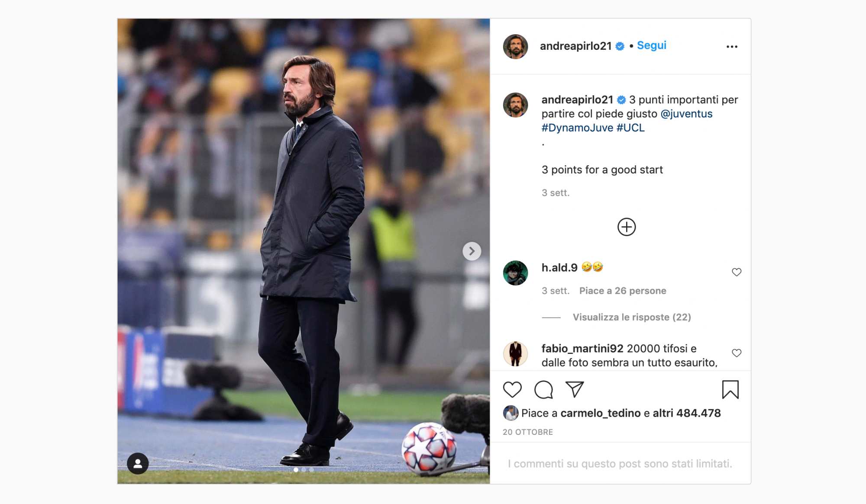Open the #DynamoJuve hashtag
The image size is (866, 504).
pyautogui.click(x=577, y=128)
